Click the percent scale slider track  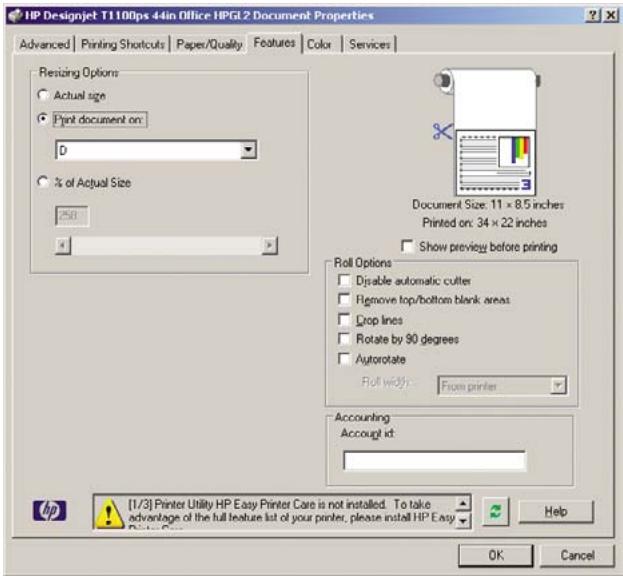point(166,245)
